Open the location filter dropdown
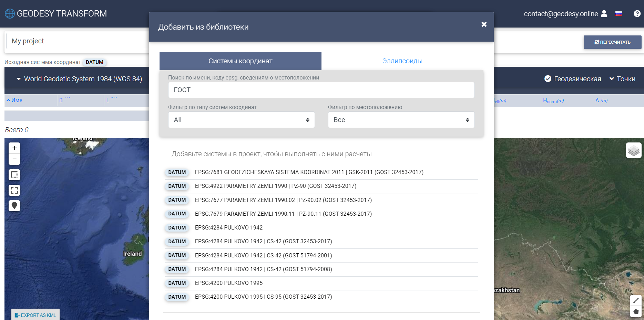Viewport: 644px width, 320px height. pyautogui.click(x=401, y=120)
